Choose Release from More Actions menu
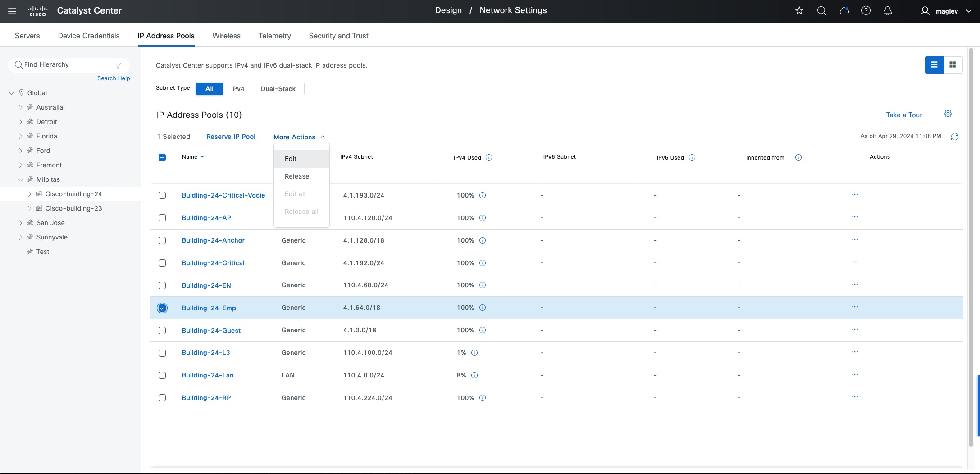 [x=301, y=176]
